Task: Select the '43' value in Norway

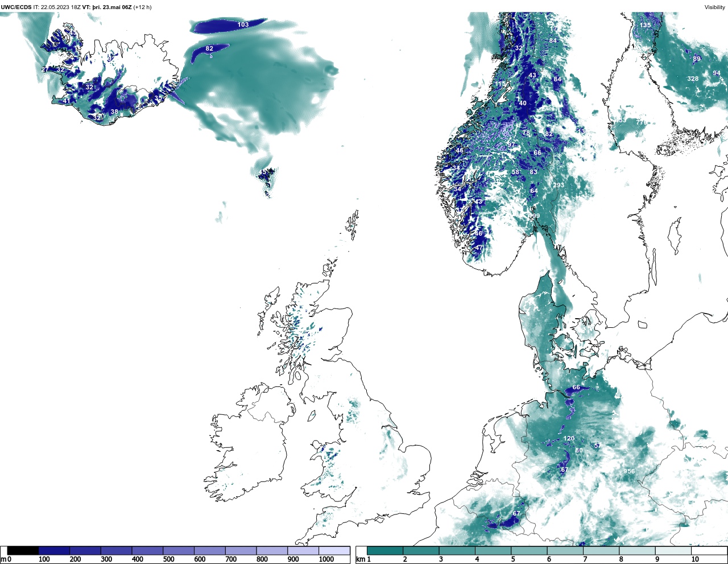Action: click(532, 75)
